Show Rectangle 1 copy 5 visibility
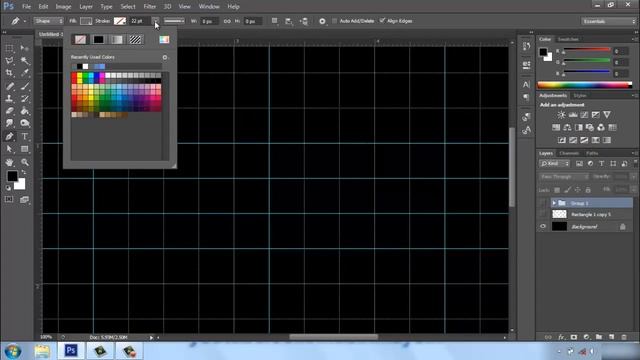 (x=543, y=214)
